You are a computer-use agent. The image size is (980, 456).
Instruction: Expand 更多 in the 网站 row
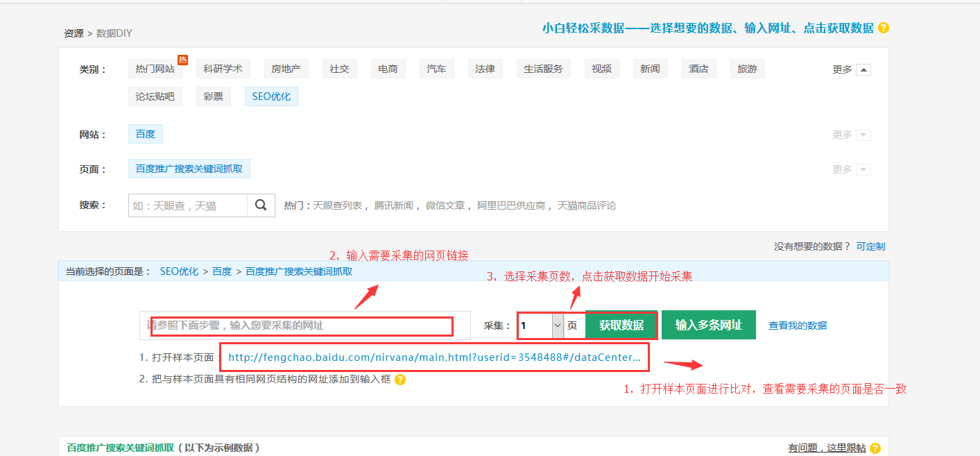click(x=863, y=135)
